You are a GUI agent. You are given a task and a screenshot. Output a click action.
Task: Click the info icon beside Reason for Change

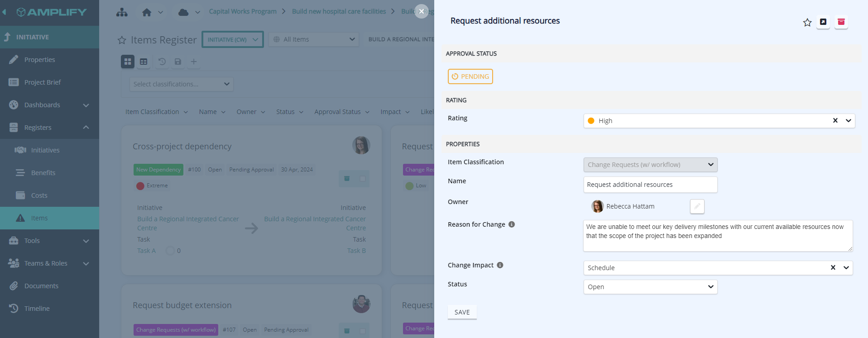[512, 224]
